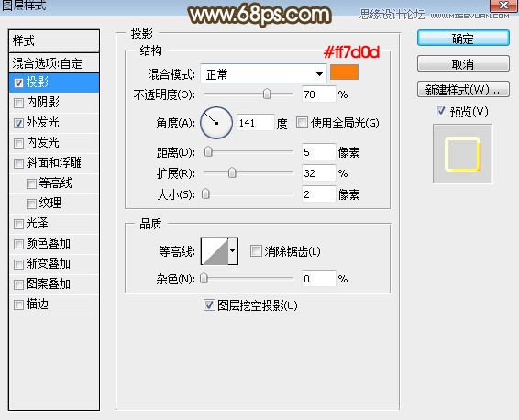Viewport: 519px width, 420px height.
Task: Check 使用全局光 use global light
Action: pos(302,123)
